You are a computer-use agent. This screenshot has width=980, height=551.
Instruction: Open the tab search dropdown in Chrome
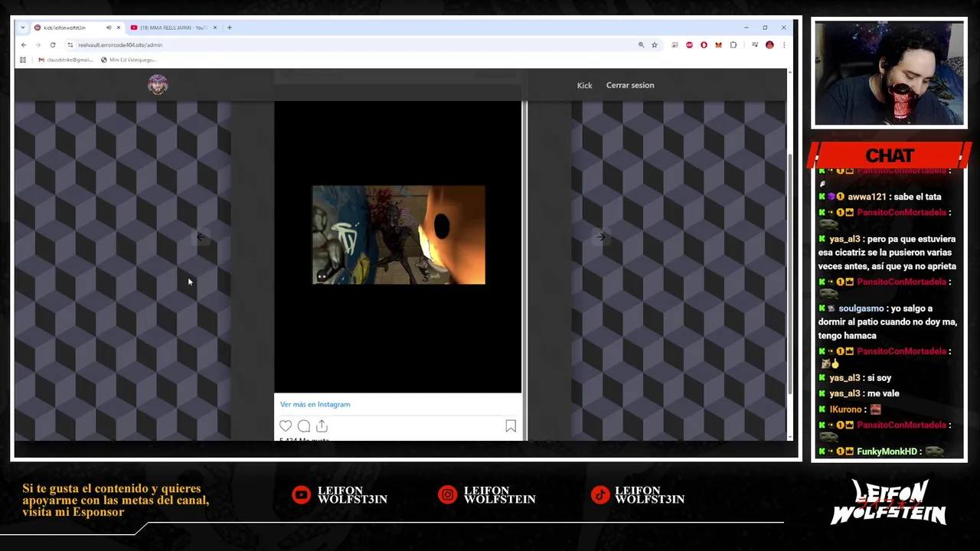(x=24, y=28)
